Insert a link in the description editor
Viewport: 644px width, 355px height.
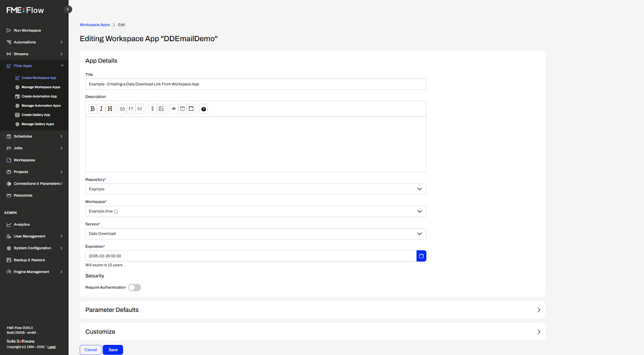click(x=153, y=109)
